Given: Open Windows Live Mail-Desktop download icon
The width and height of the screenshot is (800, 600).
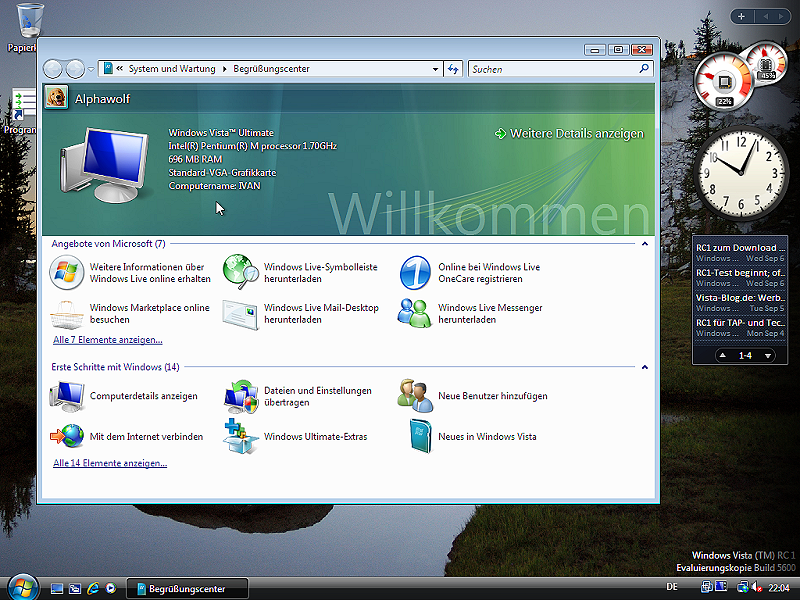Looking at the screenshot, I should click(241, 314).
